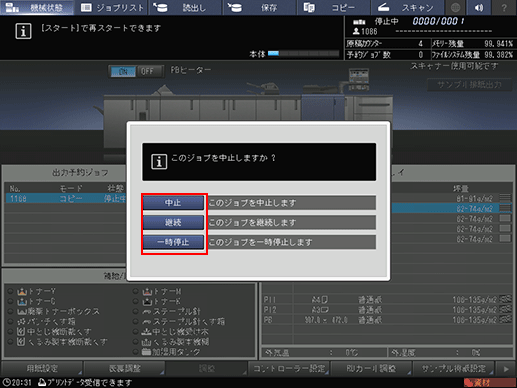Open help with question mark icon
The image size is (517, 388).
tap(504, 7)
